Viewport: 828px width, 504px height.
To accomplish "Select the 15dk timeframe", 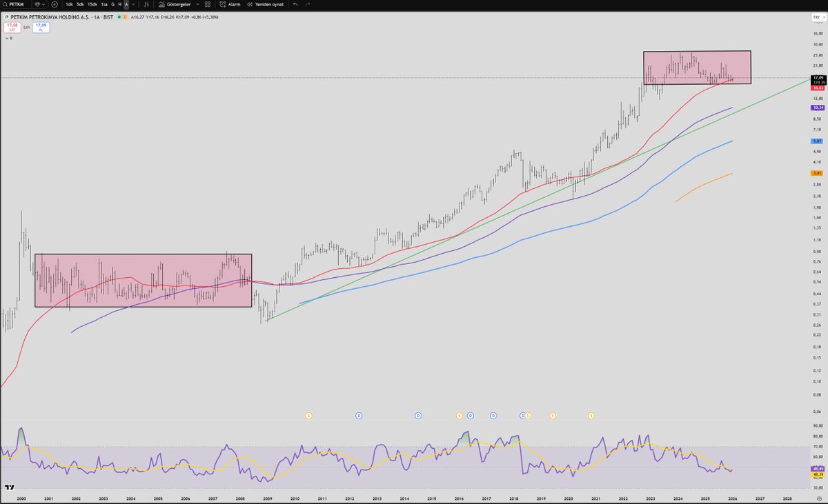I will (x=92, y=4).
